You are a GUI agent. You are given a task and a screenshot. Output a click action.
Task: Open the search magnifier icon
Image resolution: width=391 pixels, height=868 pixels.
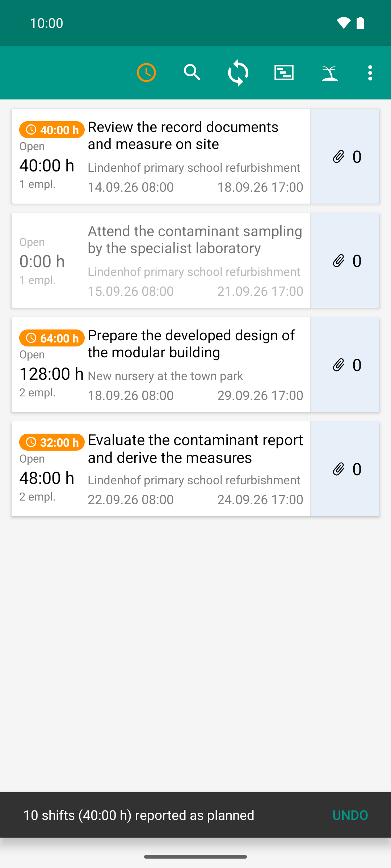pyautogui.click(x=192, y=73)
